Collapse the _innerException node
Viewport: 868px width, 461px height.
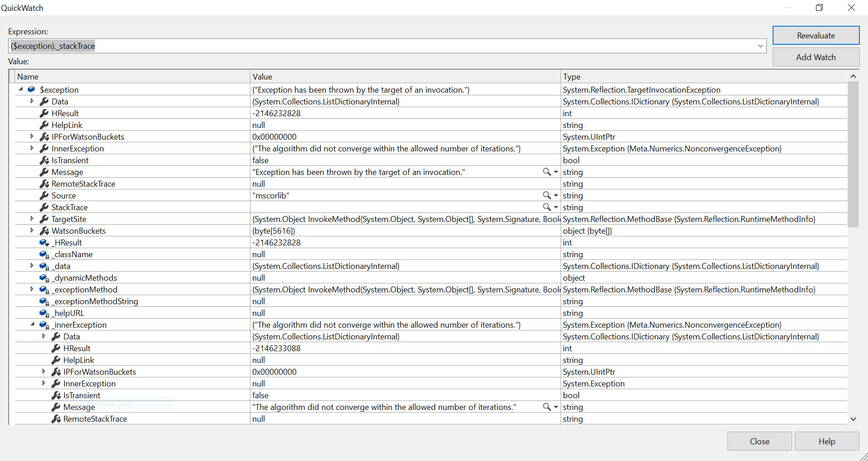pyautogui.click(x=33, y=324)
